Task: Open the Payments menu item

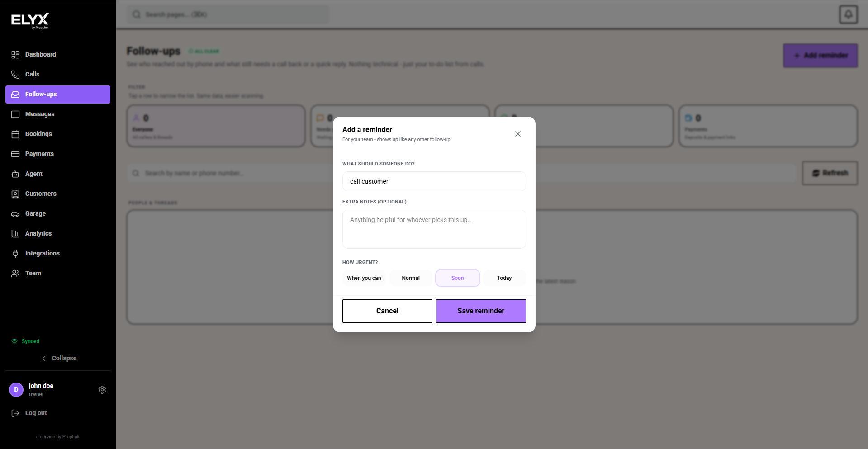Action: (58, 154)
